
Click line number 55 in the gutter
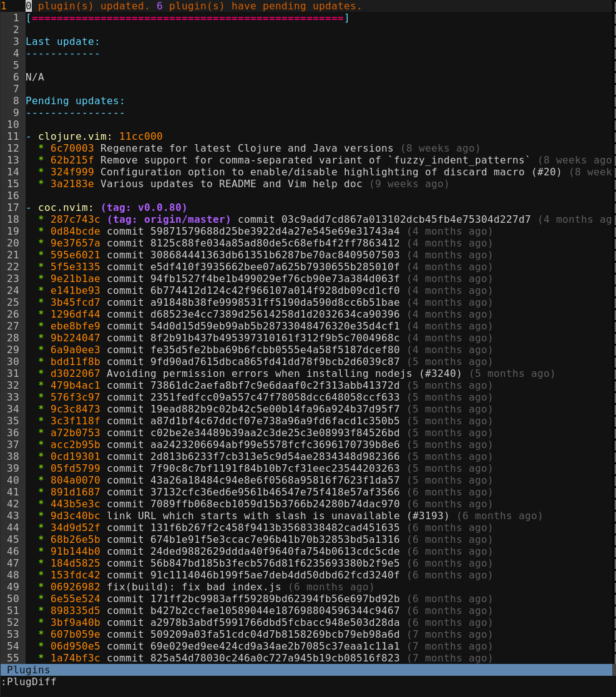click(x=13, y=658)
